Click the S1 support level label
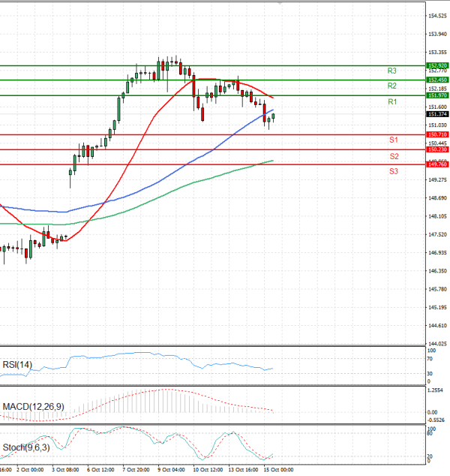This screenshot has height=476, width=450. 393,140
